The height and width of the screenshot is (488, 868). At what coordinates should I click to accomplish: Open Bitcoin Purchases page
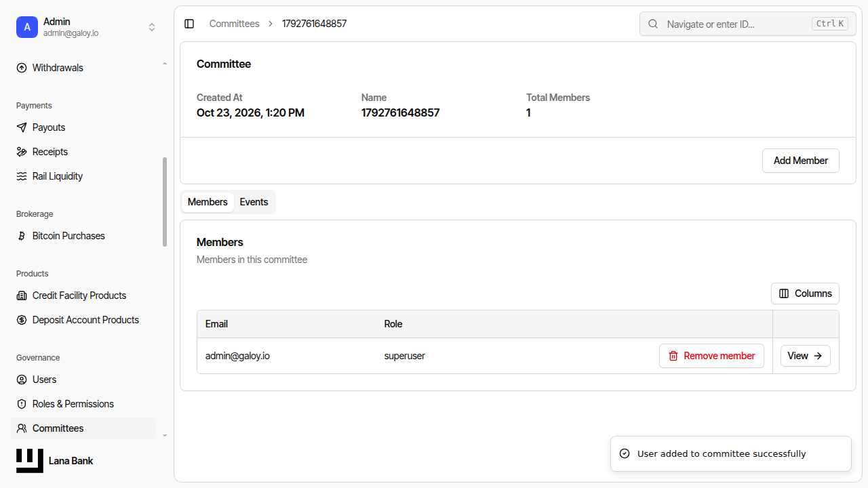[83, 236]
